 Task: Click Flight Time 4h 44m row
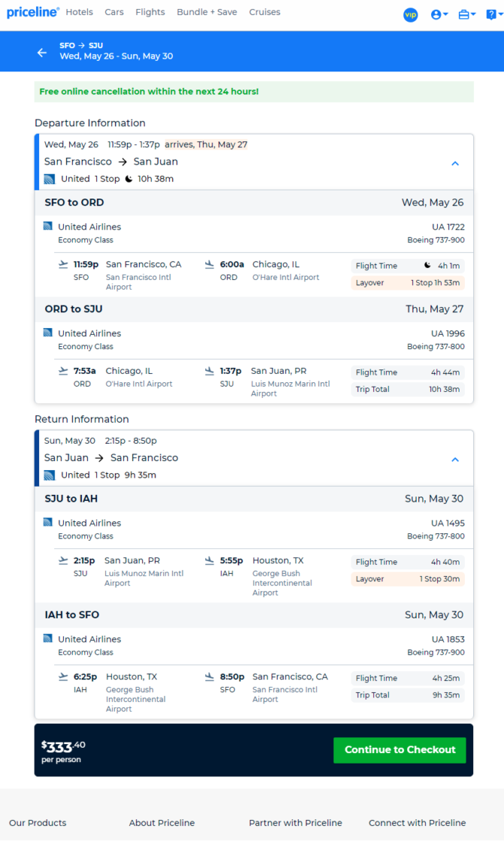tap(408, 372)
